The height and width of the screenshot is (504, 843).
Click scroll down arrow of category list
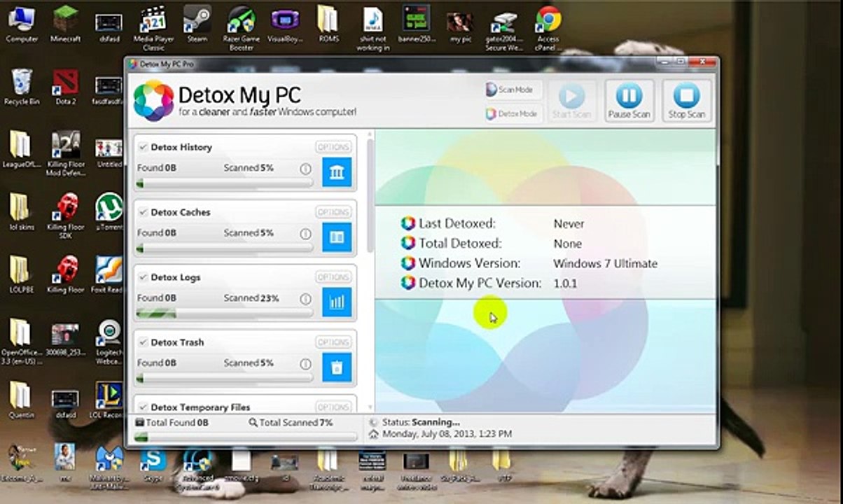(370, 407)
